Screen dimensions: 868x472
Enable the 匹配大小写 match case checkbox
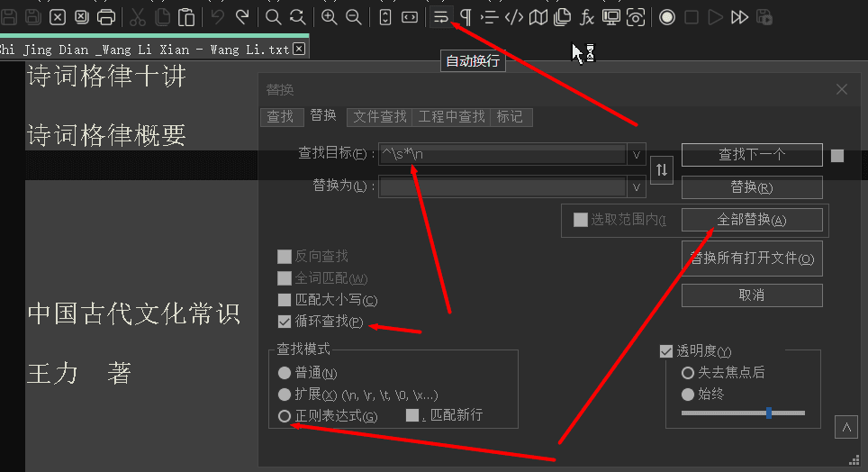point(285,300)
